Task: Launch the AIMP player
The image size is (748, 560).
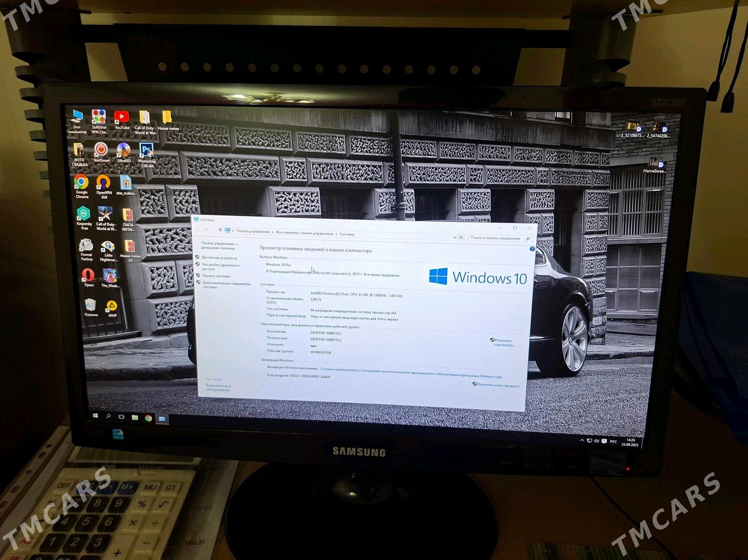Action: point(112,309)
